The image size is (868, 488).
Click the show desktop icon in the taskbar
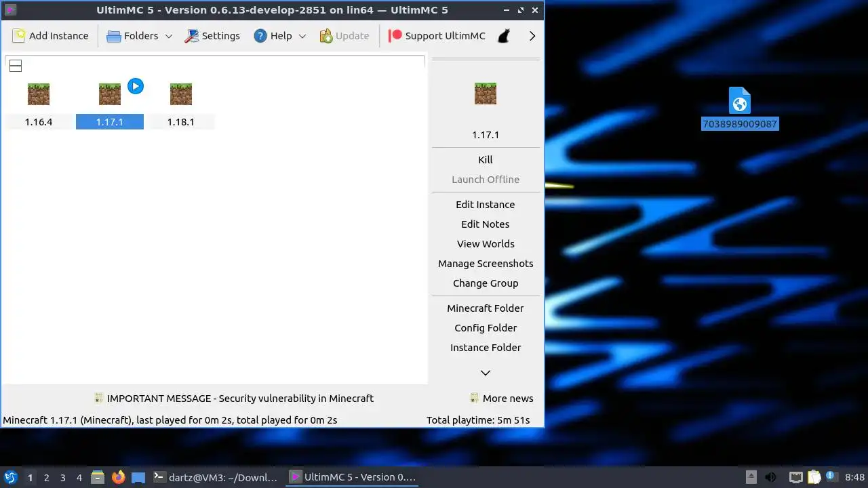click(138, 477)
